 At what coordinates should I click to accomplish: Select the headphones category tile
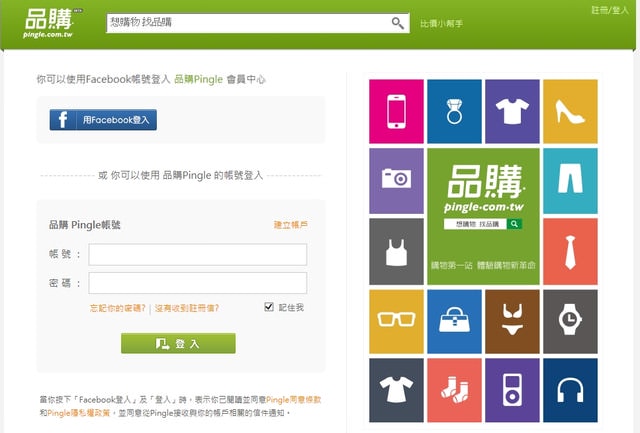570,389
